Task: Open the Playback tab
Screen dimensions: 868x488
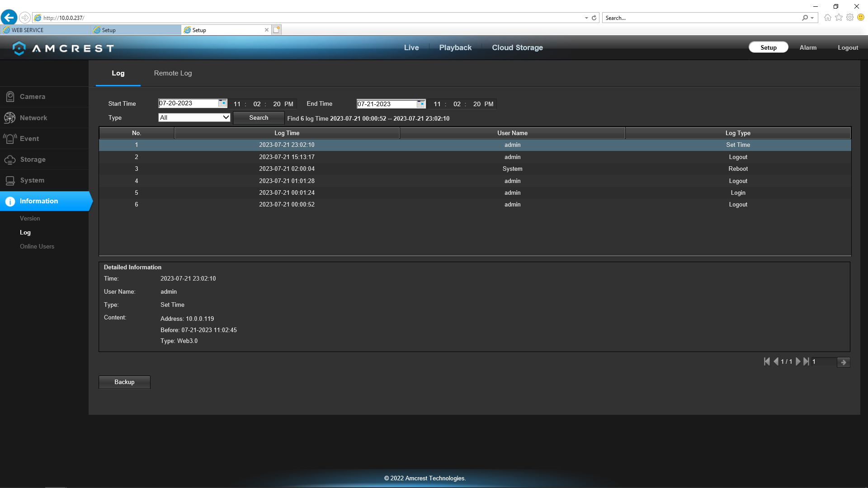Action: 455,47
